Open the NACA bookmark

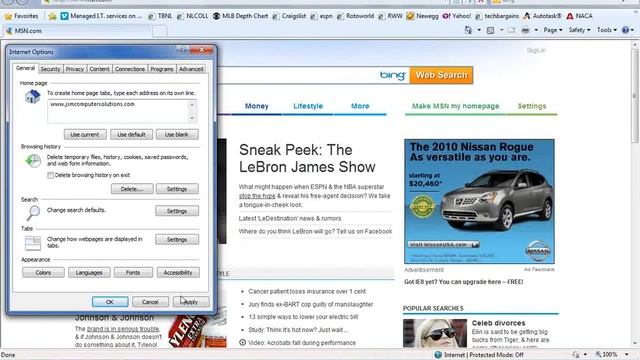(579, 16)
